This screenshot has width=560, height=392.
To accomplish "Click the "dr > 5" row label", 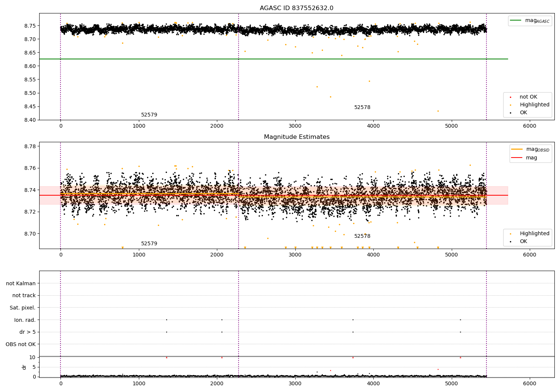I will (28, 332).
